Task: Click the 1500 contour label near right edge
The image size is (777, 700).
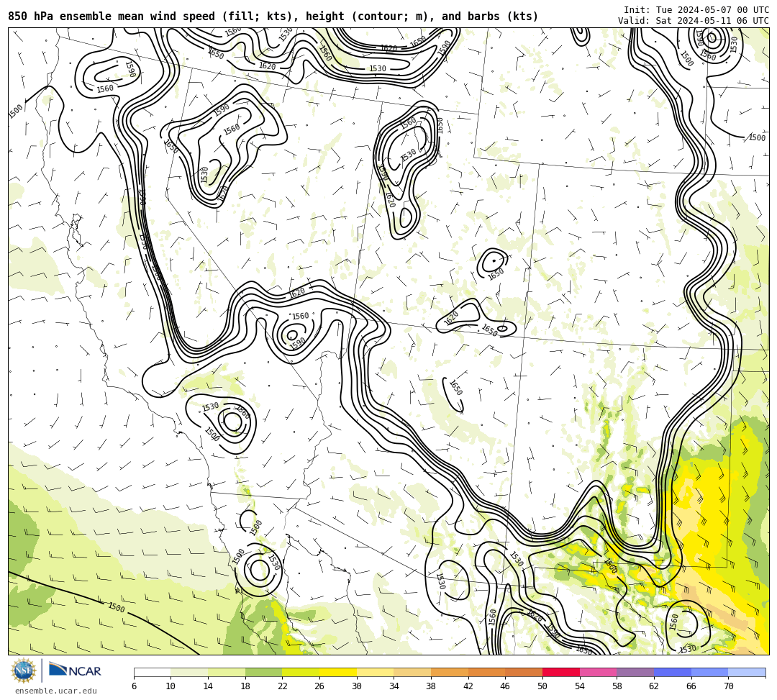Action: [x=757, y=137]
